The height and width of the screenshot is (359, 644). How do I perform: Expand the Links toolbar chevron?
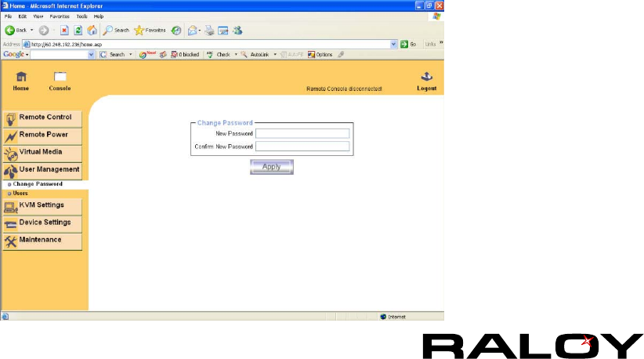441,42
